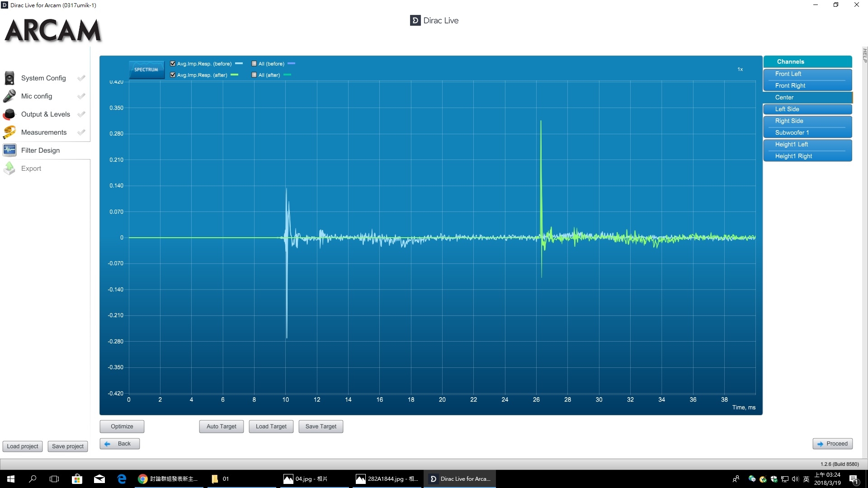Switch to 282A1844.jpg photo window

point(387,479)
